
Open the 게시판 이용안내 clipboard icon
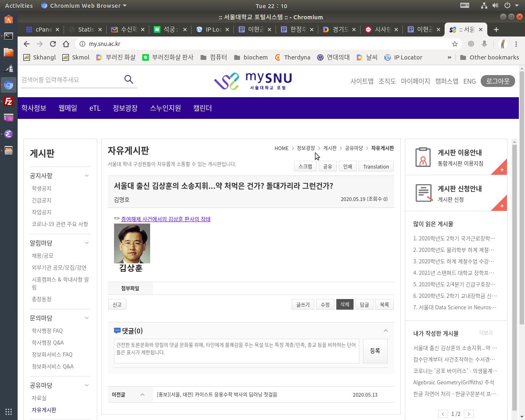(423, 157)
